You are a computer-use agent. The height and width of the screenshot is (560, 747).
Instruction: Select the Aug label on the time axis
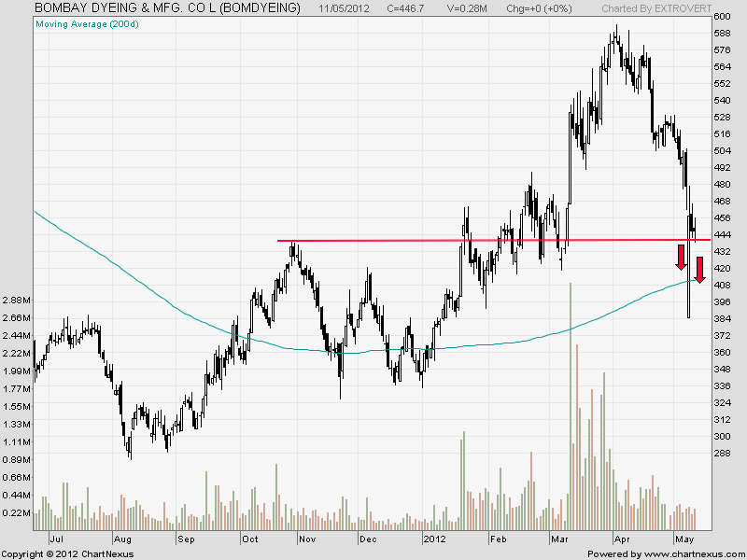click(122, 539)
